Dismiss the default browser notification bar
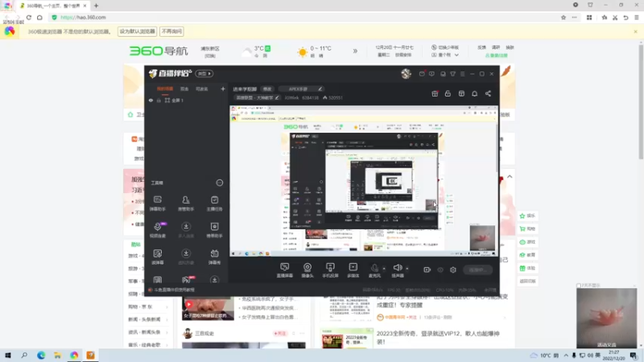 635,31
